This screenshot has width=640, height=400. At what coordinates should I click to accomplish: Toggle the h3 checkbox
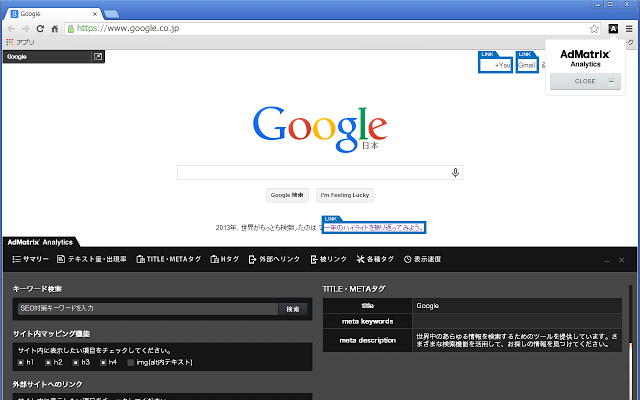76,362
